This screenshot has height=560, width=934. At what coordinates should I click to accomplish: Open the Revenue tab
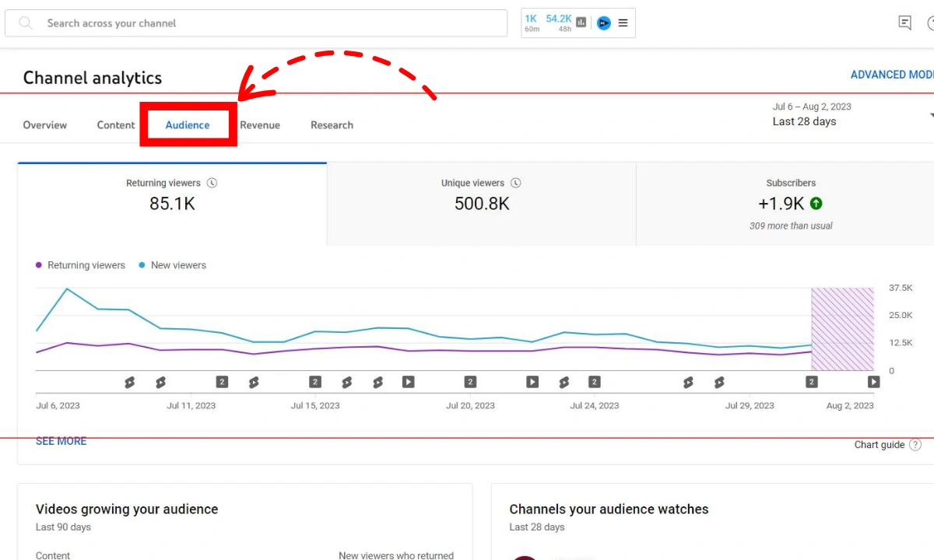pyautogui.click(x=260, y=125)
